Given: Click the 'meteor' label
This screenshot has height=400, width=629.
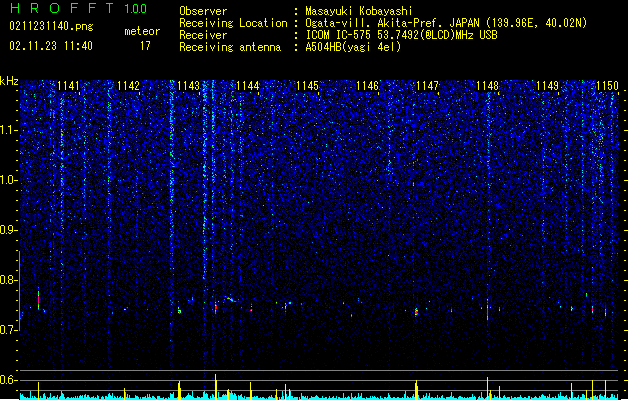Looking at the screenshot, I should tap(142, 31).
